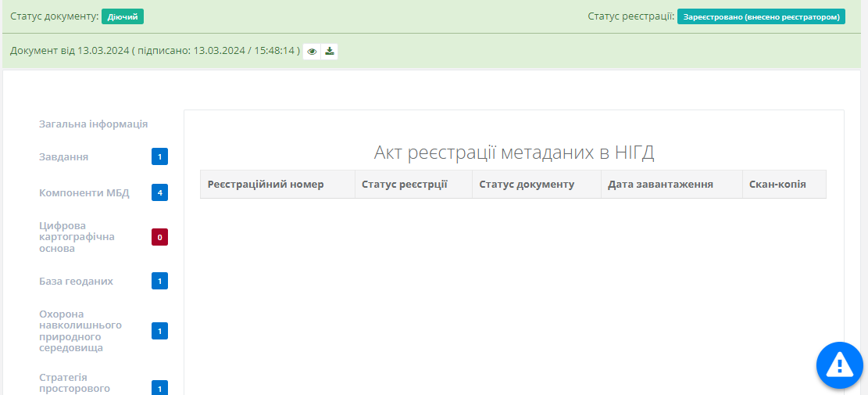Open Охорона навколишнього природного середовища section
The width and height of the screenshot is (868, 395).
click(x=80, y=331)
